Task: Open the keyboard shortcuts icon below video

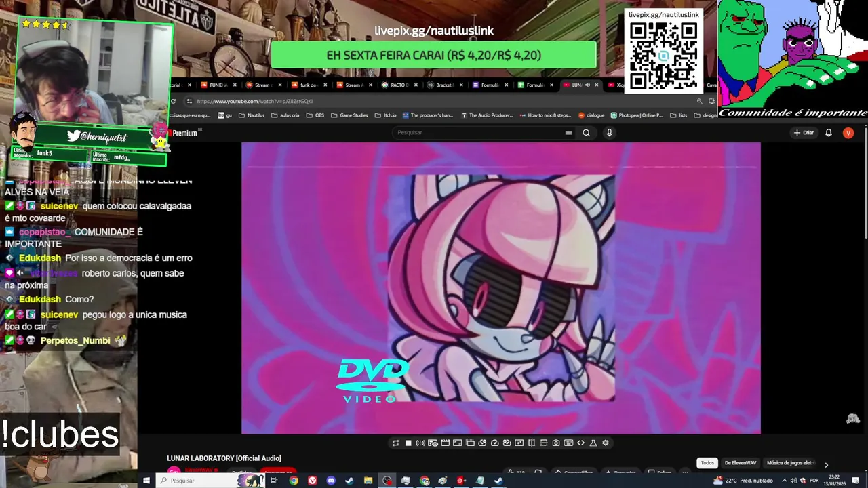Action: pyautogui.click(x=568, y=443)
